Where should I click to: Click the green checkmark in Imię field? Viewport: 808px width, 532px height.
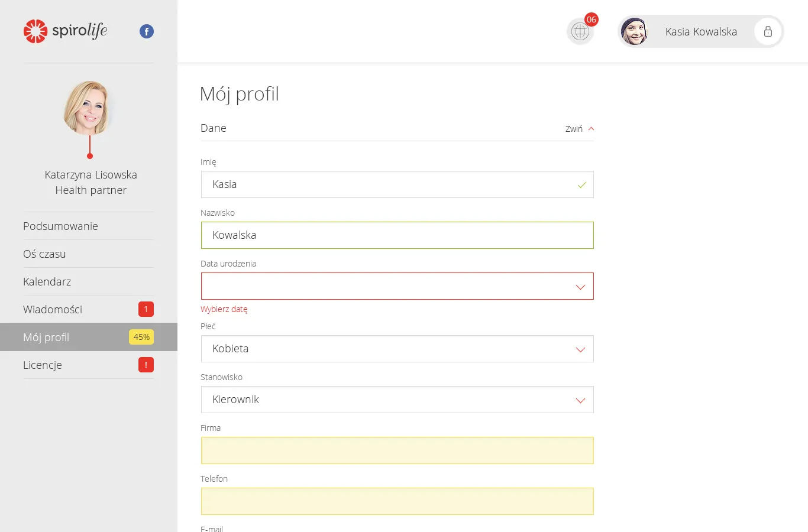581,185
